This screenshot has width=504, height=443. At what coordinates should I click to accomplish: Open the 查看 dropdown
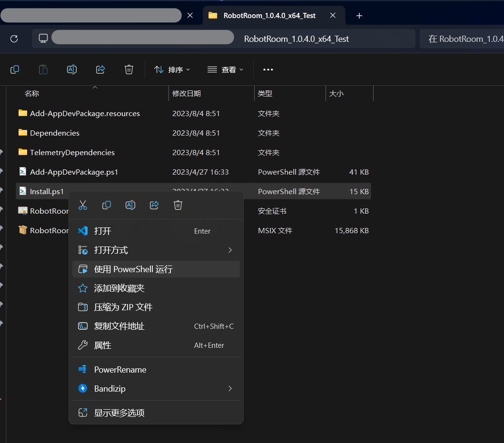pyautogui.click(x=225, y=69)
